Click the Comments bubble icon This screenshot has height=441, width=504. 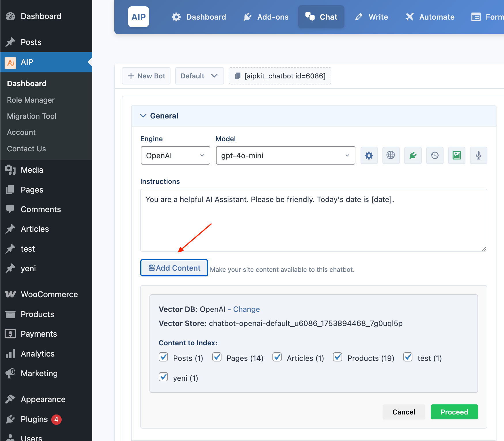point(10,209)
